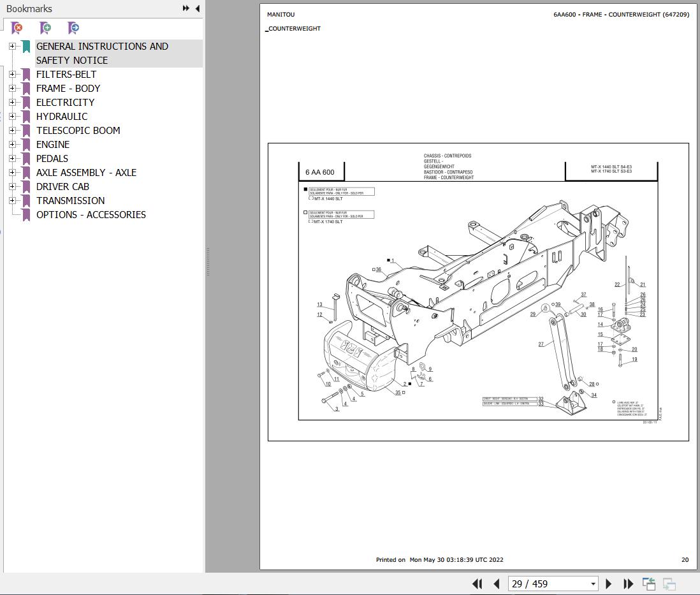Open the FILTERS-BELT bookmark
Image resolution: width=700 pixels, height=595 pixels.
tap(66, 75)
